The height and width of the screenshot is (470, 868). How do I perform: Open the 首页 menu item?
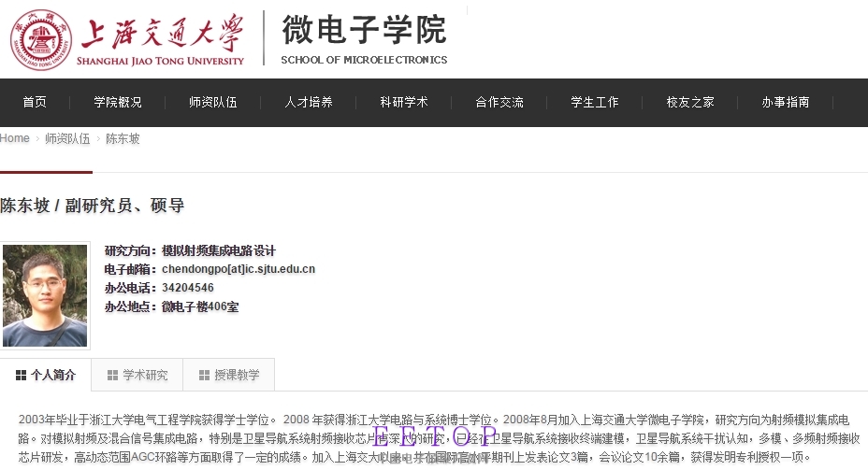pos(35,102)
